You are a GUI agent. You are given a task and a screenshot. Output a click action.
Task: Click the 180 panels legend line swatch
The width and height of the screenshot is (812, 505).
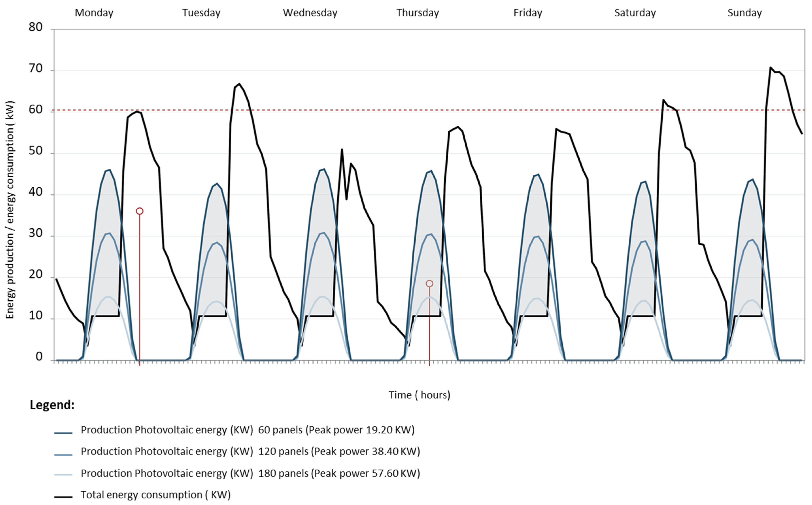63,475
